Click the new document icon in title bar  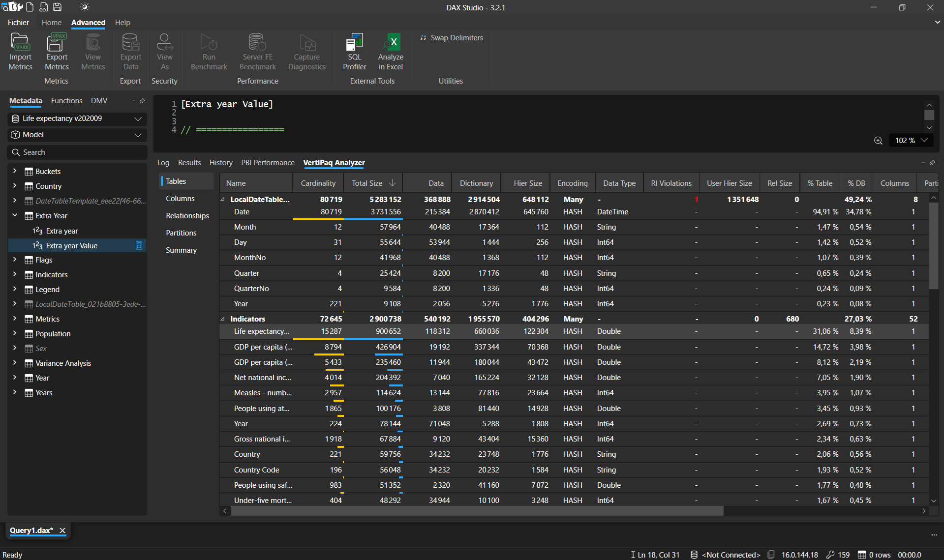tap(30, 7)
